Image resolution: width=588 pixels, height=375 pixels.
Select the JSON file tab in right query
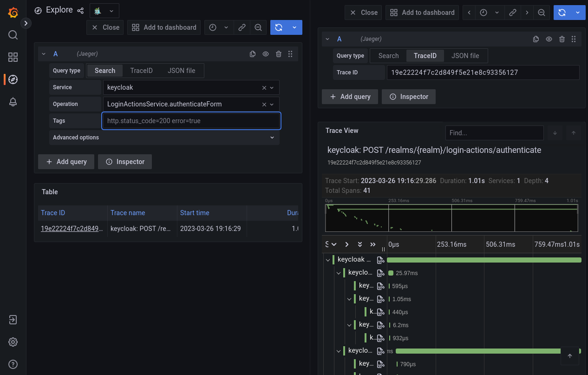click(x=465, y=55)
